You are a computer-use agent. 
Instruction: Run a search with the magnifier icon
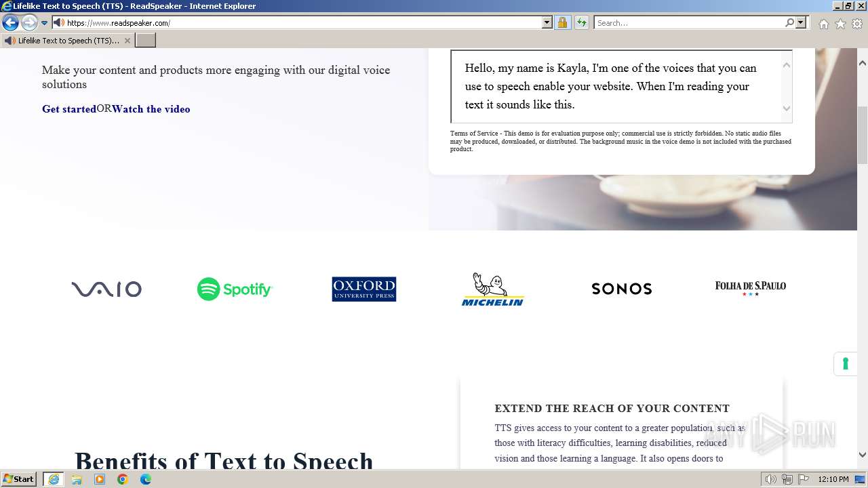[x=789, y=23]
